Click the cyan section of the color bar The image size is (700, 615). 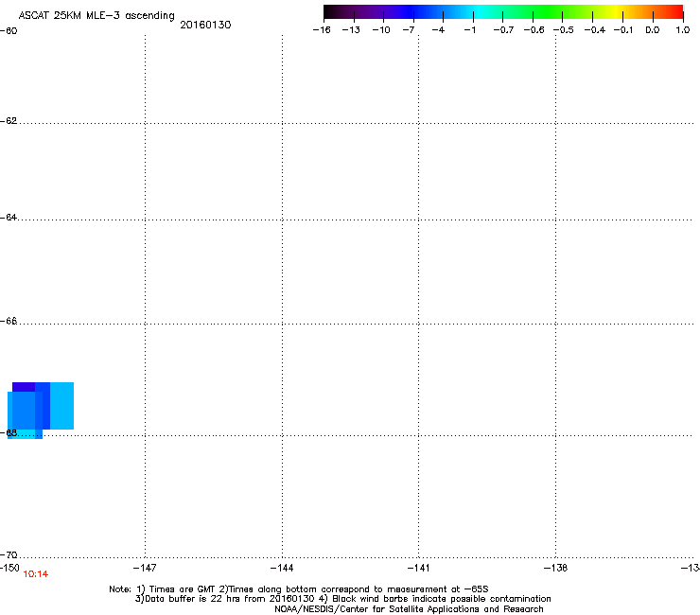coord(478,11)
